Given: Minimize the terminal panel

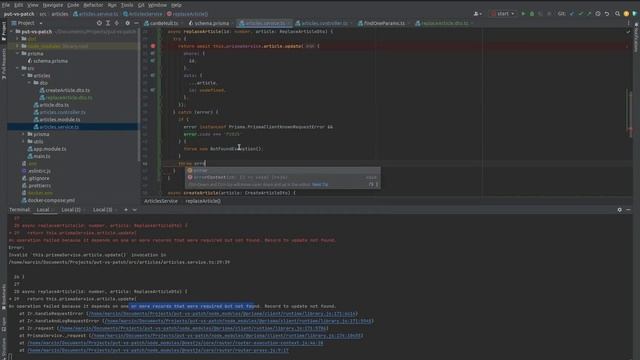Looking at the screenshot, I should click(x=628, y=210).
